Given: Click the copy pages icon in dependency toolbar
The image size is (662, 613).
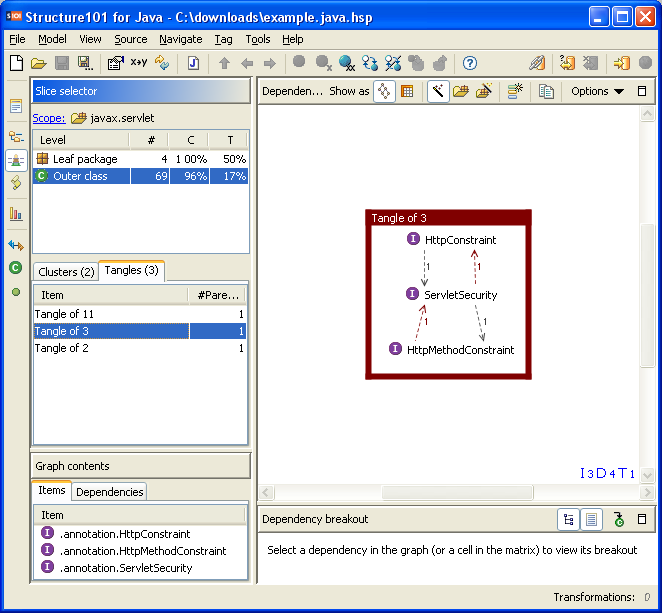Looking at the screenshot, I should coord(546,91).
